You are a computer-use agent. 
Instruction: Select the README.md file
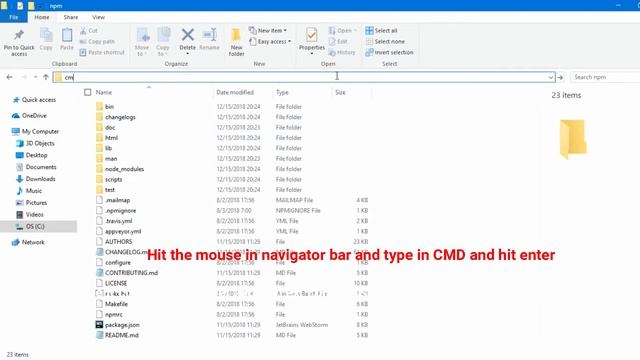117,335
